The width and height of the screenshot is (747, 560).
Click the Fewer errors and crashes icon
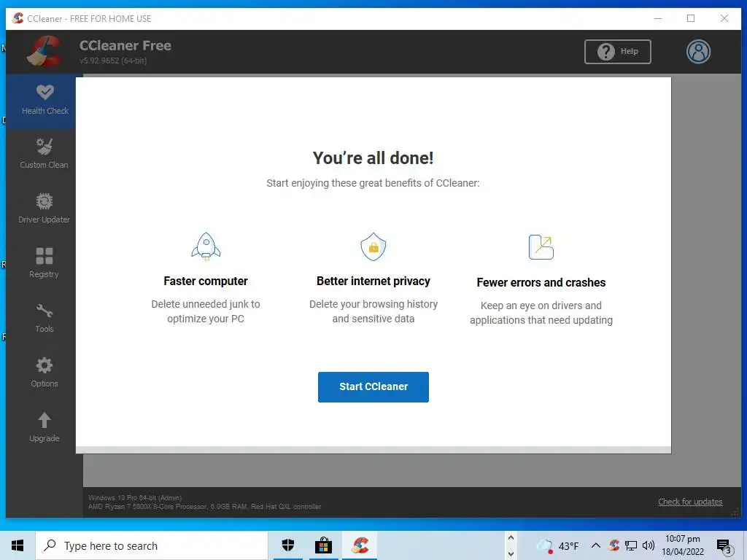point(541,247)
